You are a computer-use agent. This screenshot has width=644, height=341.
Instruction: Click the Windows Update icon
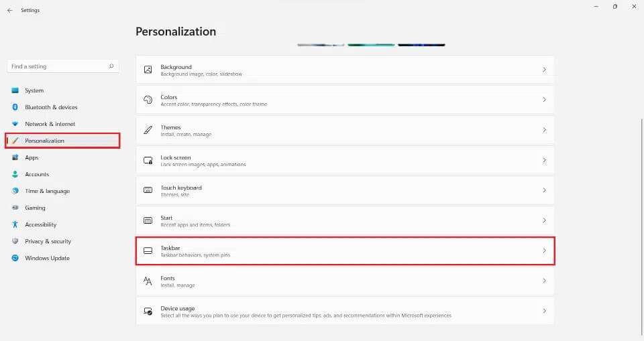(15, 258)
